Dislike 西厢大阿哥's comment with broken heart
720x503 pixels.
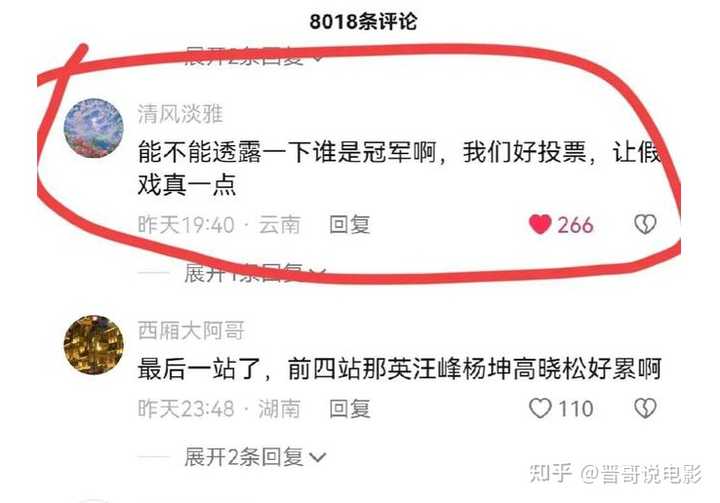[x=645, y=408]
